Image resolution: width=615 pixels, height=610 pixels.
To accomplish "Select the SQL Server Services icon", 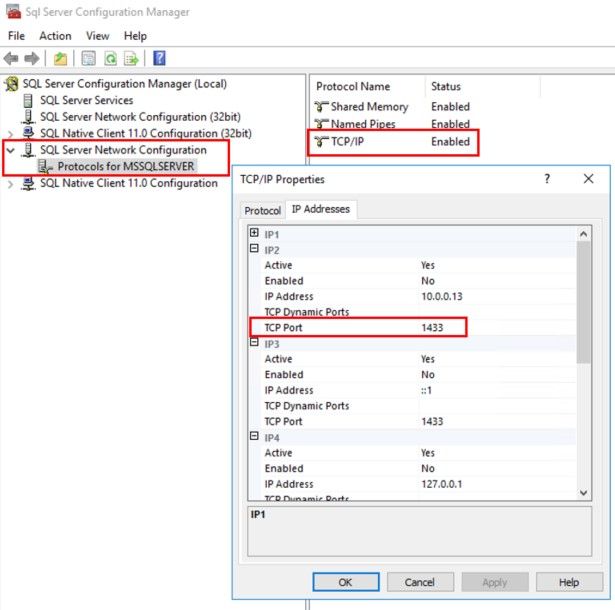I will point(28,100).
